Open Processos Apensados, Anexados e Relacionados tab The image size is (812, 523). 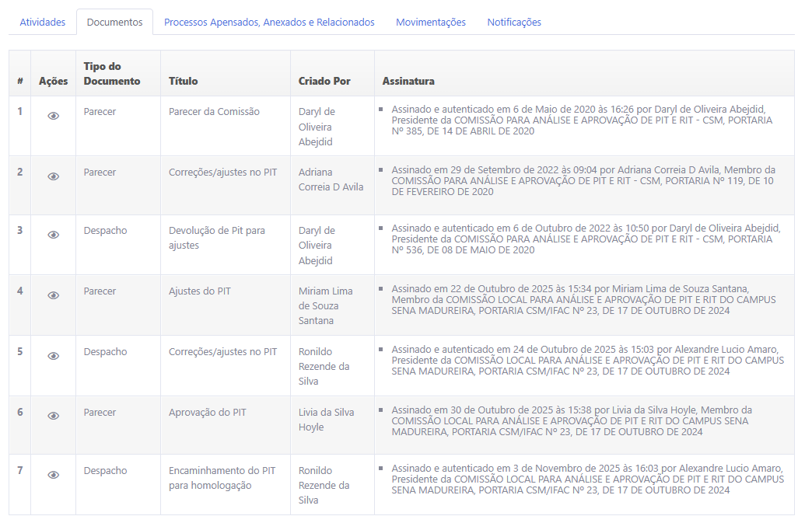pyautogui.click(x=269, y=23)
